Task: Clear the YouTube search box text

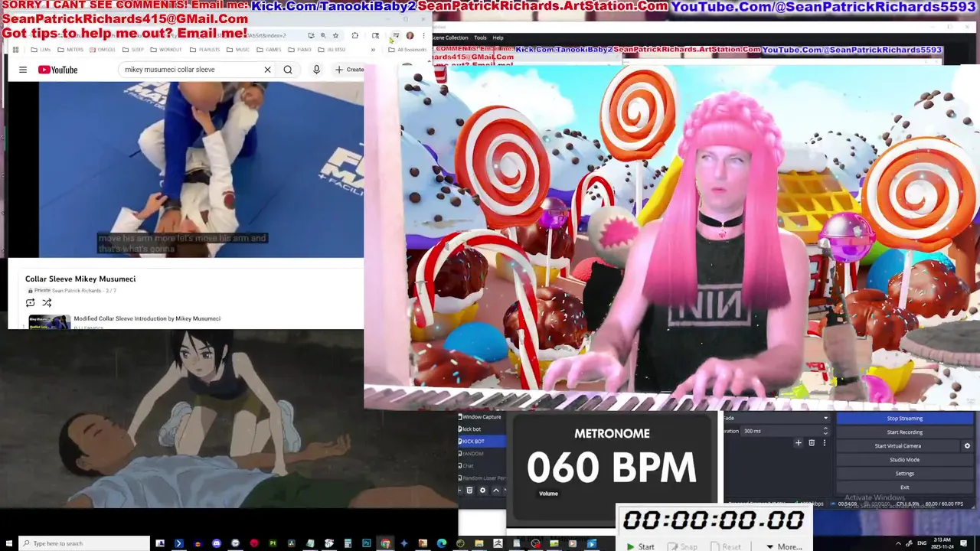Action: [267, 70]
